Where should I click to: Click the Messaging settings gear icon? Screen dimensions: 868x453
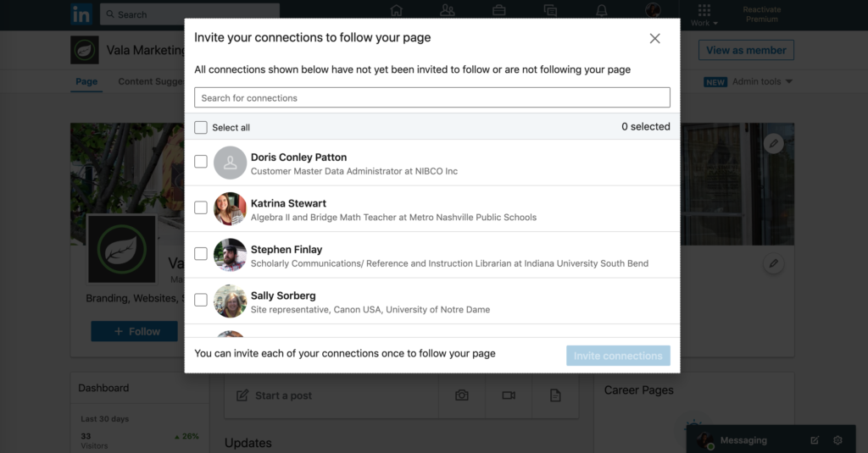point(837,440)
